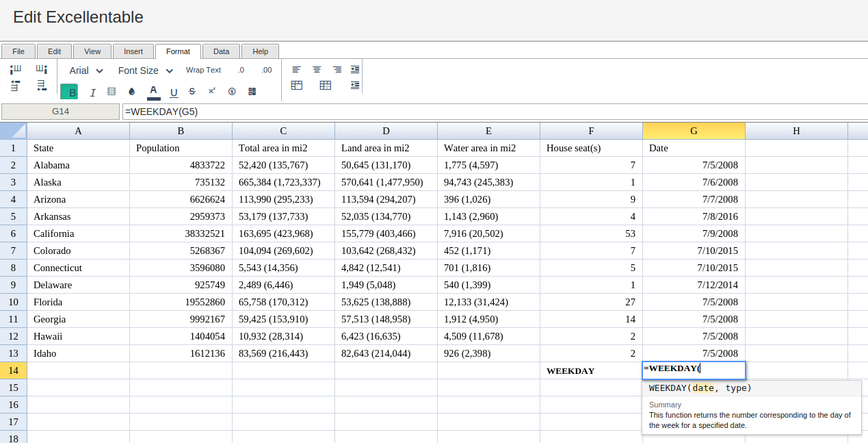Open the fill color droplet picker
Screen dimensions: 868x443
[132, 92]
